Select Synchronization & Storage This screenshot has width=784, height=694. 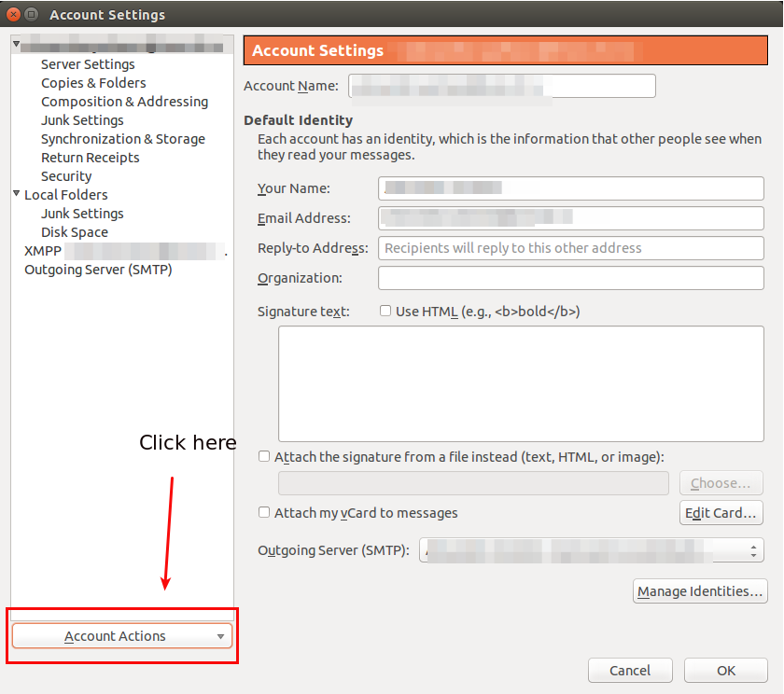[122, 139]
